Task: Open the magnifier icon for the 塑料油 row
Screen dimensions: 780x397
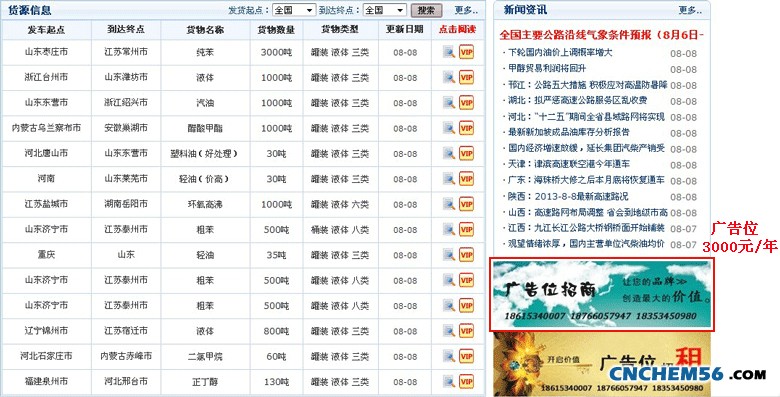Action: tap(449, 153)
